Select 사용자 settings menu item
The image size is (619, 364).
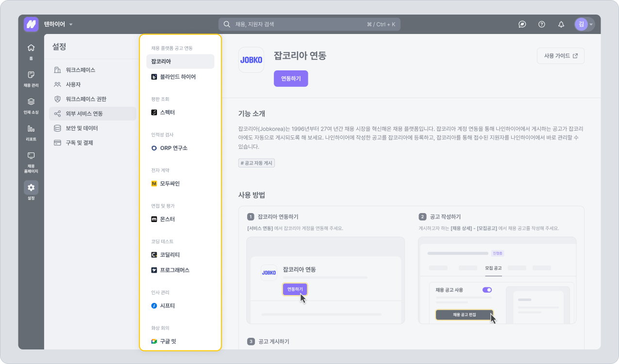(92, 84)
